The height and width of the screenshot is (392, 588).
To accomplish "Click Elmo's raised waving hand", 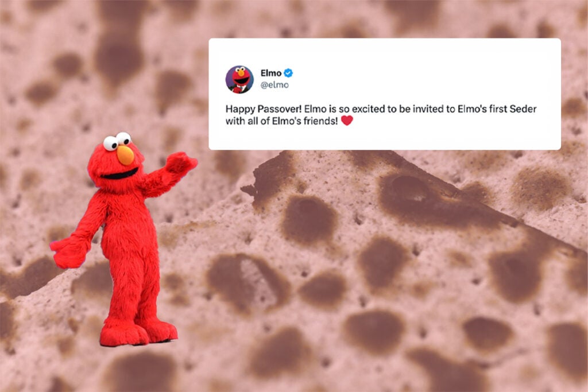I will point(181,162).
